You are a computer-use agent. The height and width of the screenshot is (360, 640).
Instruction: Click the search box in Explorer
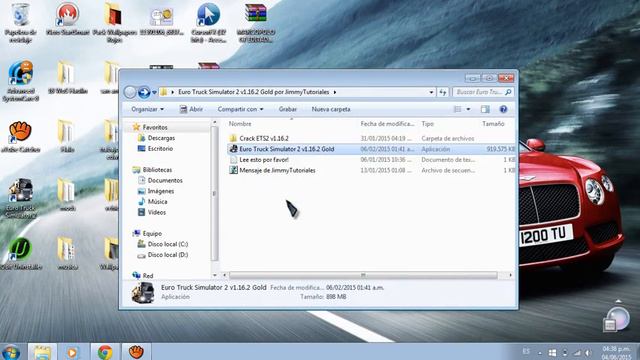click(482, 92)
